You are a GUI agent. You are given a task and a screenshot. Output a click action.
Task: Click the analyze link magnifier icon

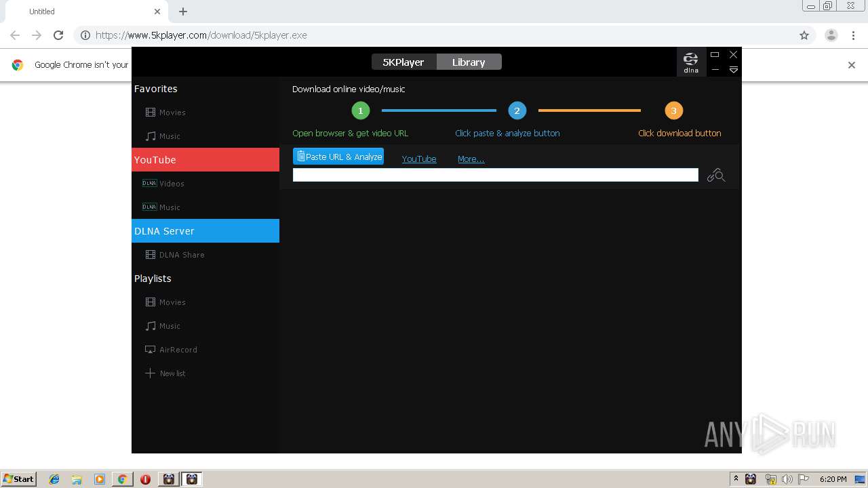715,176
